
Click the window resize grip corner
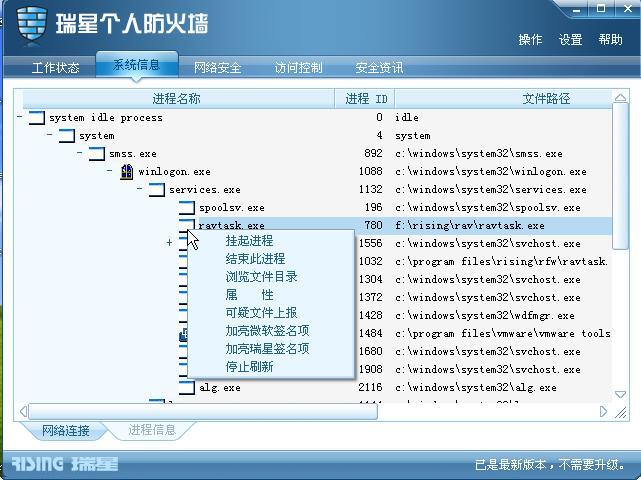pos(621,413)
